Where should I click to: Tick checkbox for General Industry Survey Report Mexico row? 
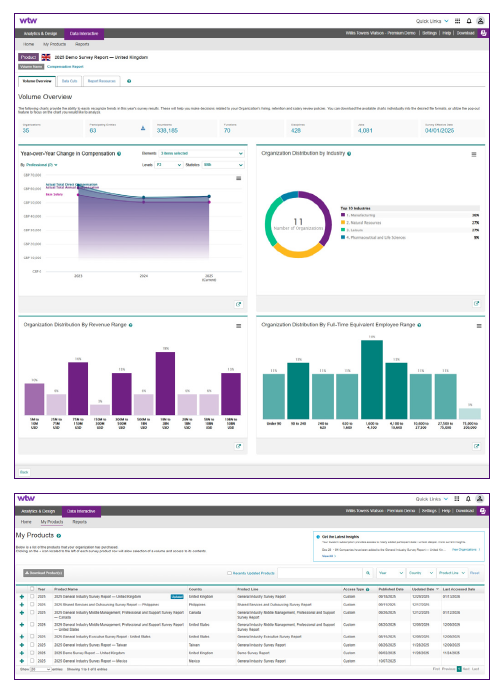click(32, 661)
